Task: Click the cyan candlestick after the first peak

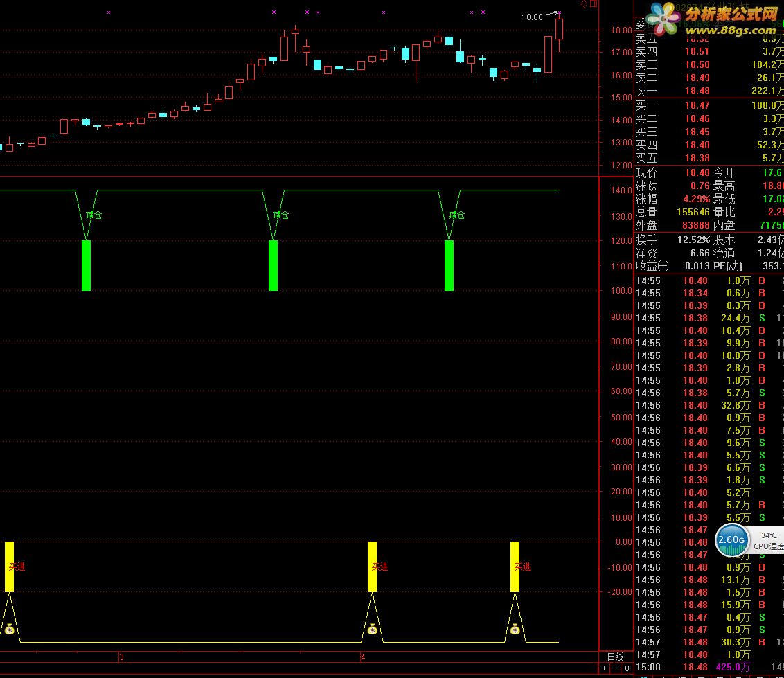Action: (317, 64)
